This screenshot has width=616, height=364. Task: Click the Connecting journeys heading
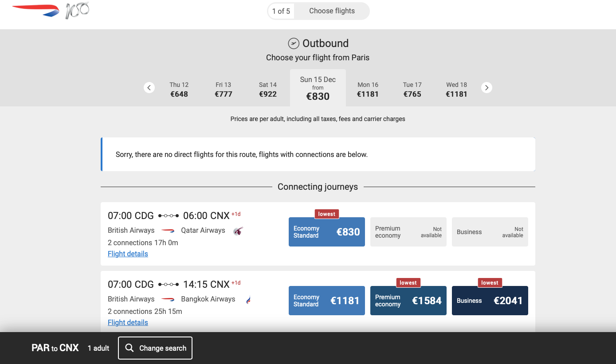tap(318, 187)
